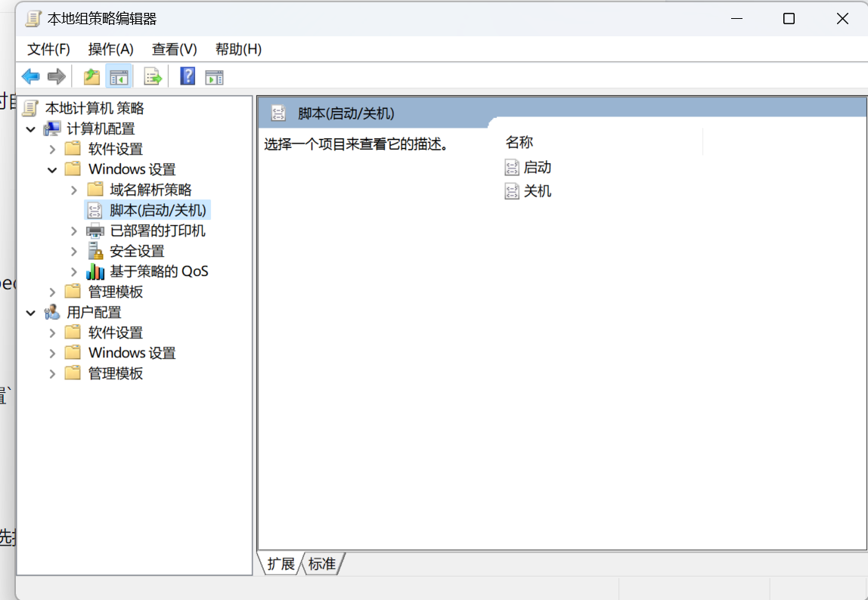
Task: Switch to the 标准 tab
Action: click(x=322, y=564)
